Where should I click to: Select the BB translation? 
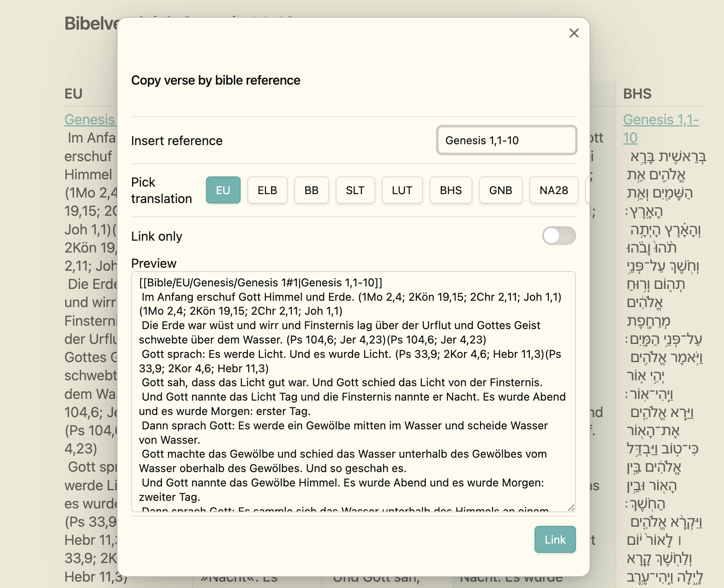pyautogui.click(x=312, y=190)
